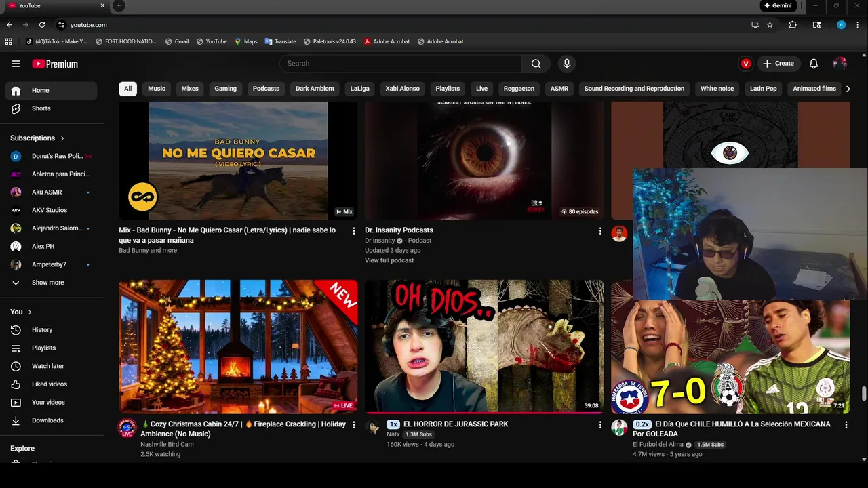Reload the page with refresh icon
The image size is (868, 488).
42,25
